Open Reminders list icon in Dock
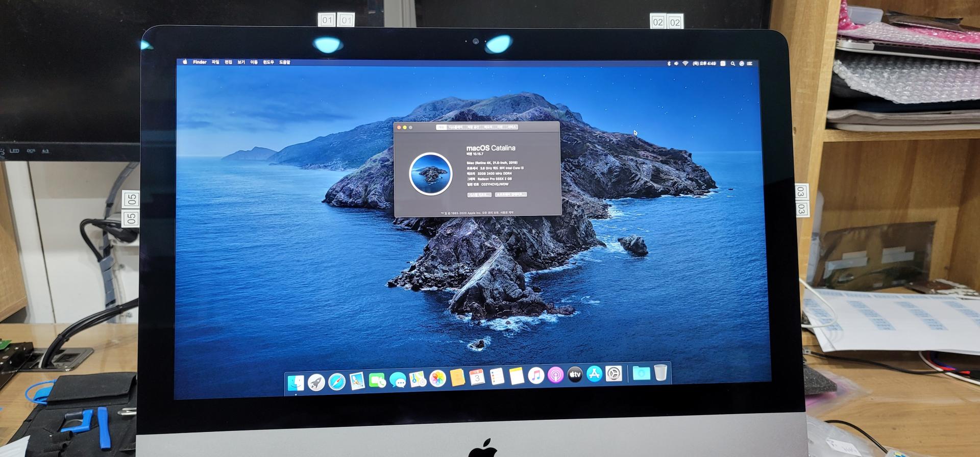 tap(497, 377)
